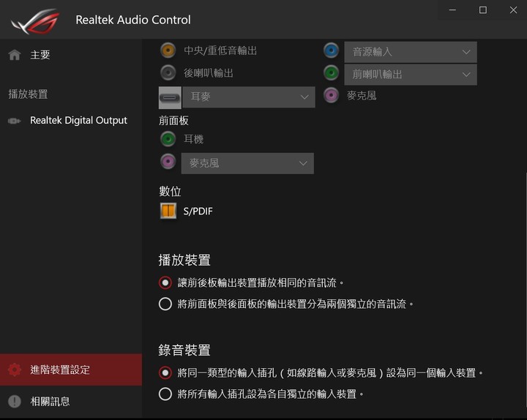
Task: Click the blue 音源輸入 jack icon
Action: pos(331,50)
